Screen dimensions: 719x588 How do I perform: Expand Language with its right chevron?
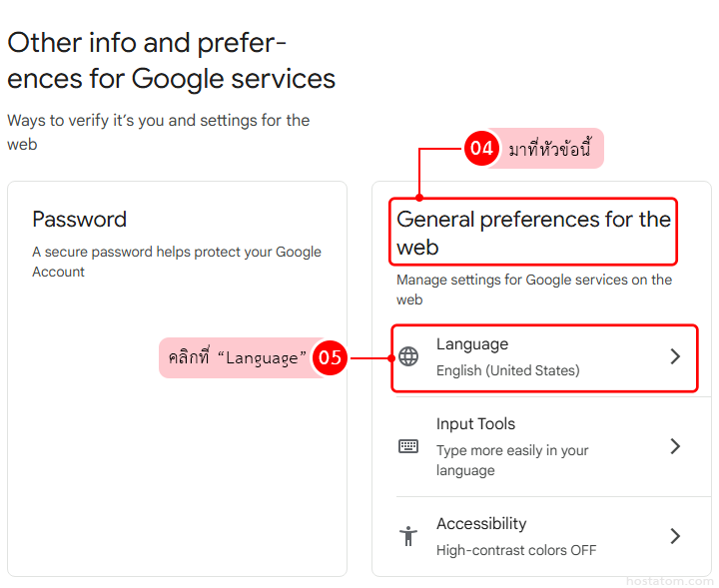point(675,356)
